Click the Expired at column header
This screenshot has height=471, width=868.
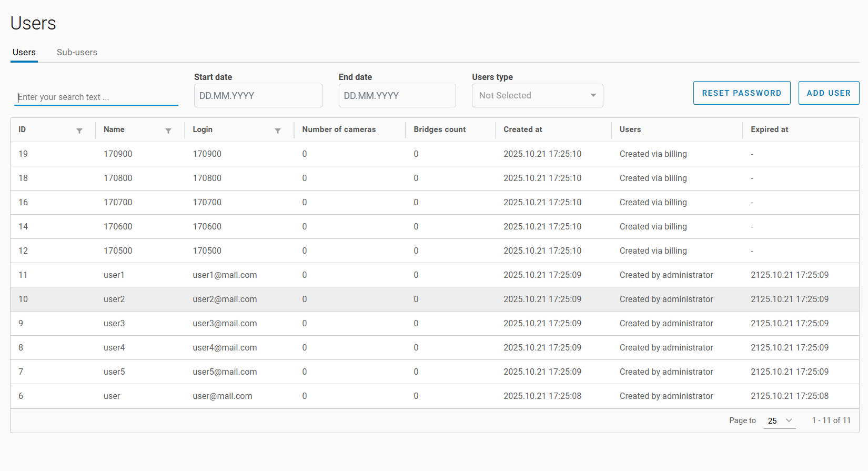coord(769,129)
